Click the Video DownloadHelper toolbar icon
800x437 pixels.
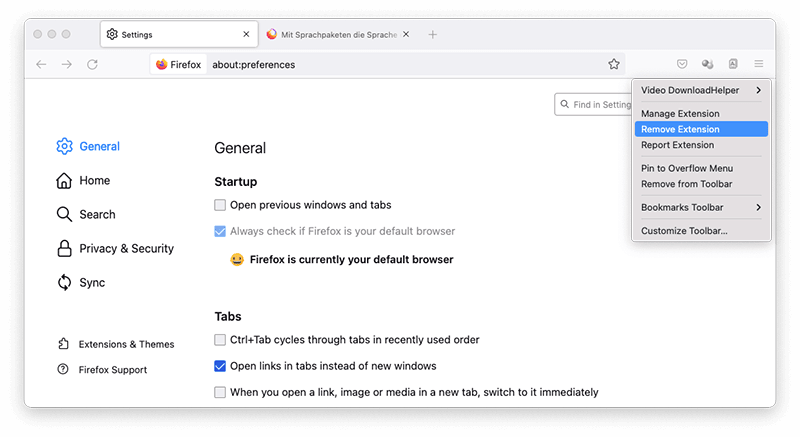[x=708, y=64]
